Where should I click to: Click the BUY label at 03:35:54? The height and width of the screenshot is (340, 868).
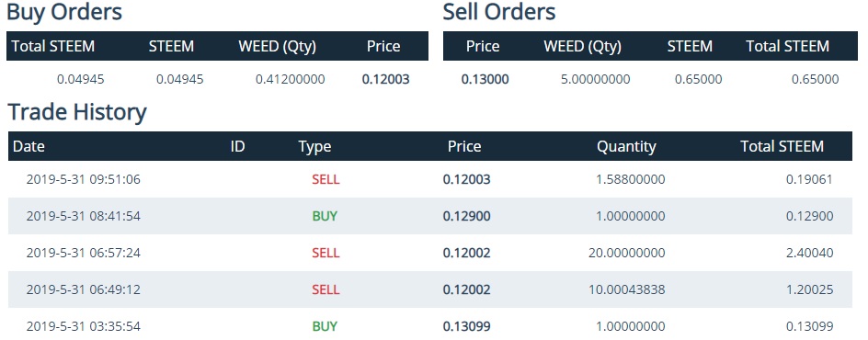coord(325,326)
